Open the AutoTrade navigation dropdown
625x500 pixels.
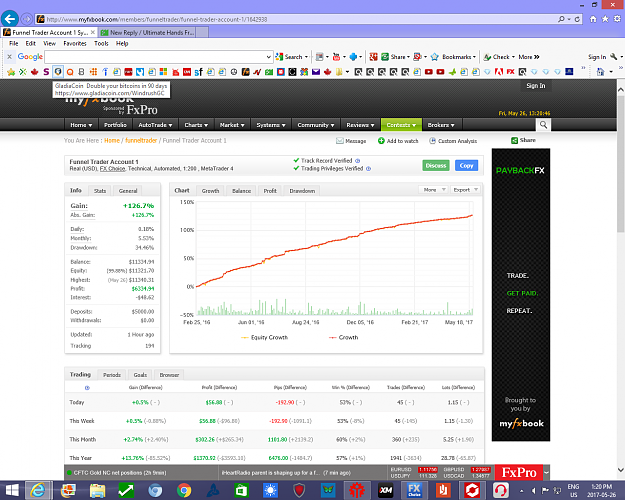click(155, 125)
